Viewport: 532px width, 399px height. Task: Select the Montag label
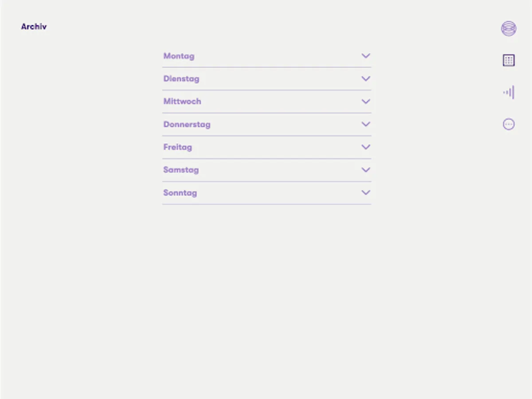[x=179, y=56]
